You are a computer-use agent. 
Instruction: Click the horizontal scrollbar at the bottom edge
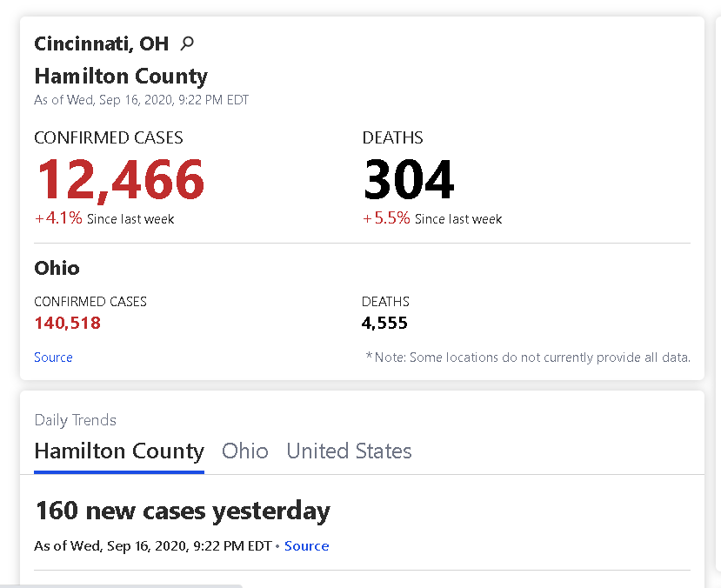point(121,585)
